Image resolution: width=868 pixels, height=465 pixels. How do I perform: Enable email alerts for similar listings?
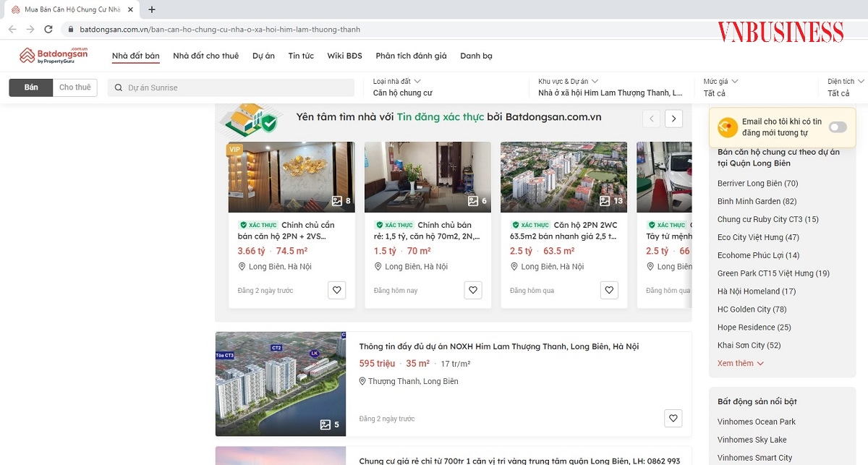(837, 126)
